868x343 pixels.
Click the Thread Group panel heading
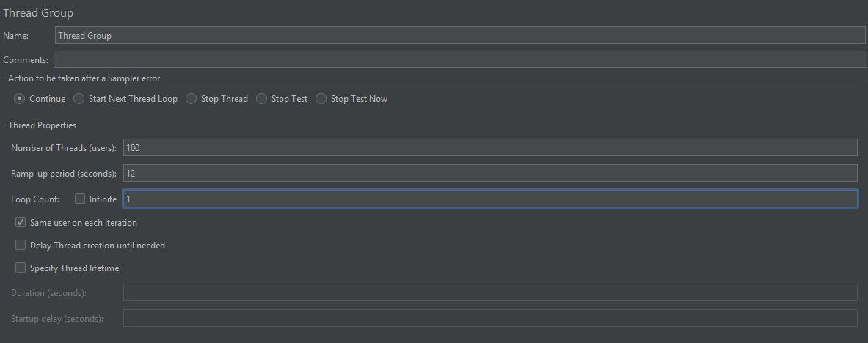tap(38, 12)
